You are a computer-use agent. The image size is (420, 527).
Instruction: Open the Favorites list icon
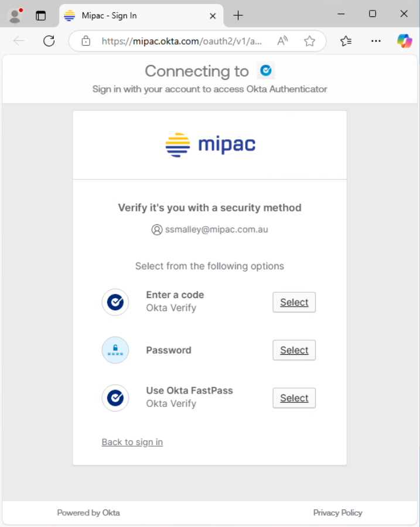pyautogui.click(x=346, y=41)
